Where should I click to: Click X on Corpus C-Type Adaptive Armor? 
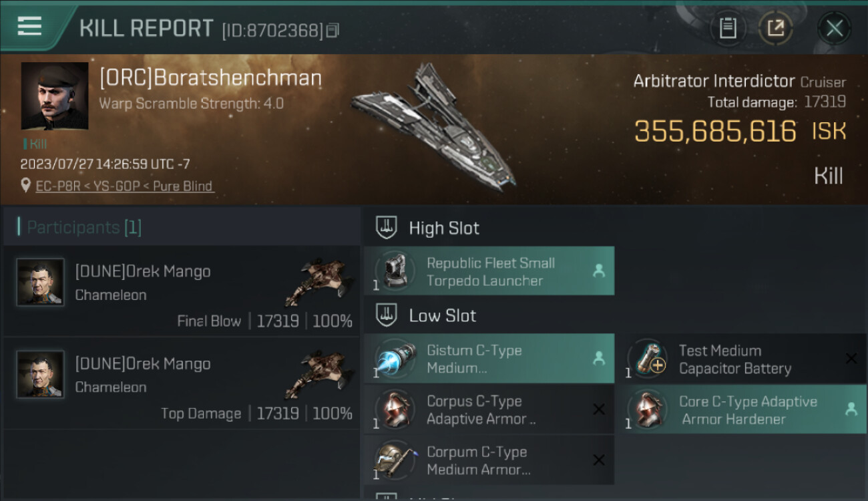[x=598, y=409]
